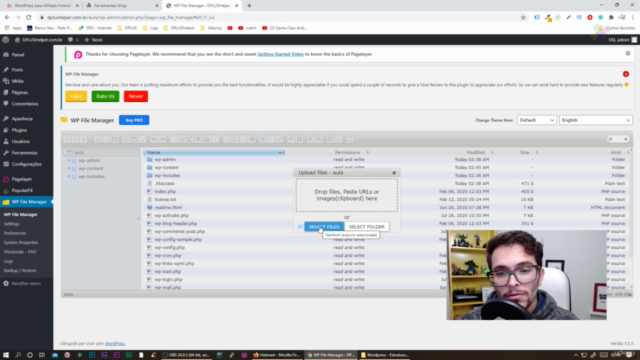Click the SELECT FILES button
This screenshot has height=360, width=640.
pos(324,227)
